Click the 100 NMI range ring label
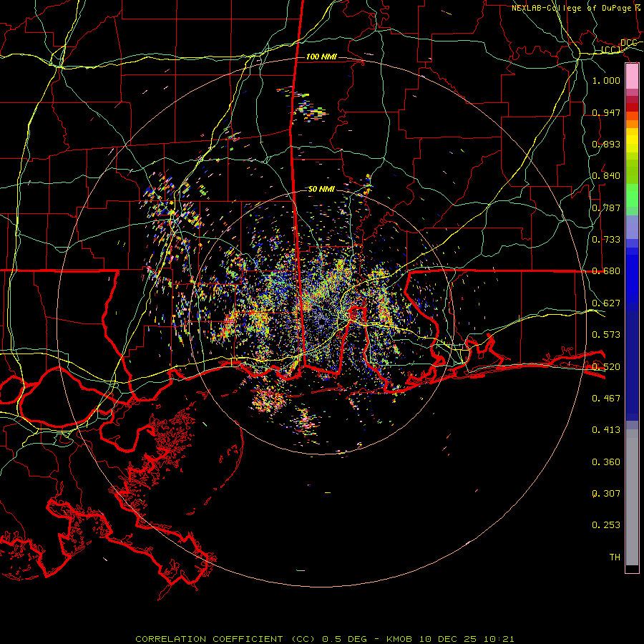Viewport: 644px width, 644px height. [x=321, y=57]
